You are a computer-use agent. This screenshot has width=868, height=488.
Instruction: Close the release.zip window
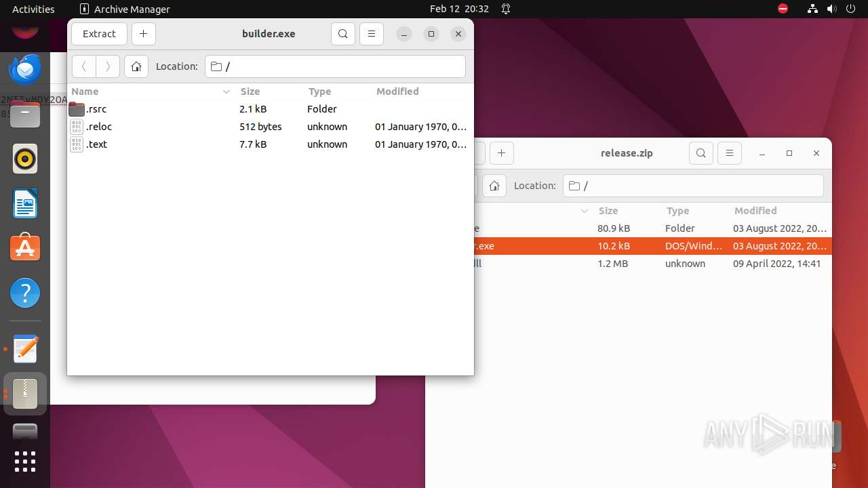(816, 153)
